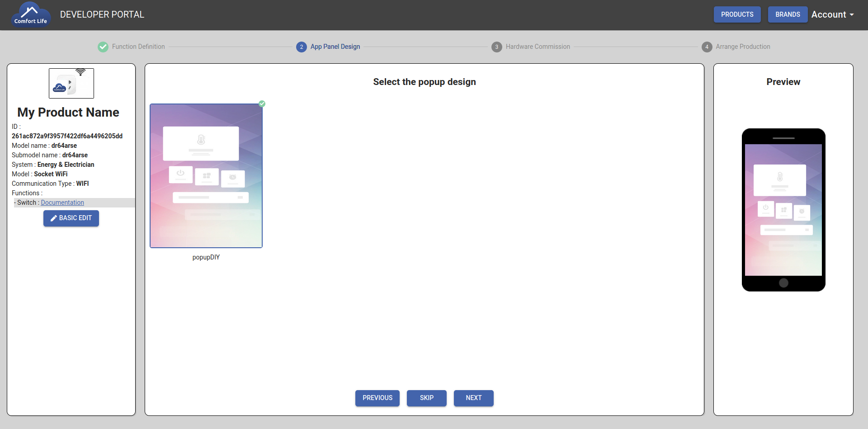Go to App Panel Design step
This screenshot has height=429, width=868.
[335, 47]
